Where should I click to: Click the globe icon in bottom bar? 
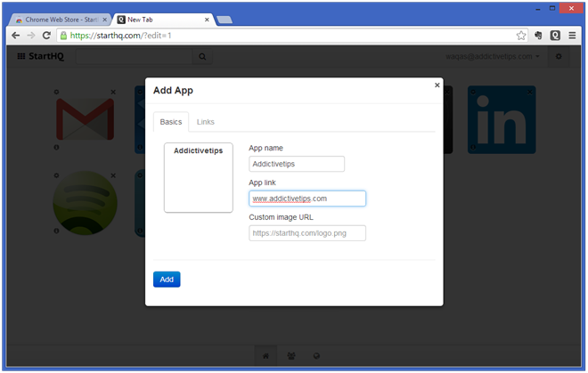[316, 356]
